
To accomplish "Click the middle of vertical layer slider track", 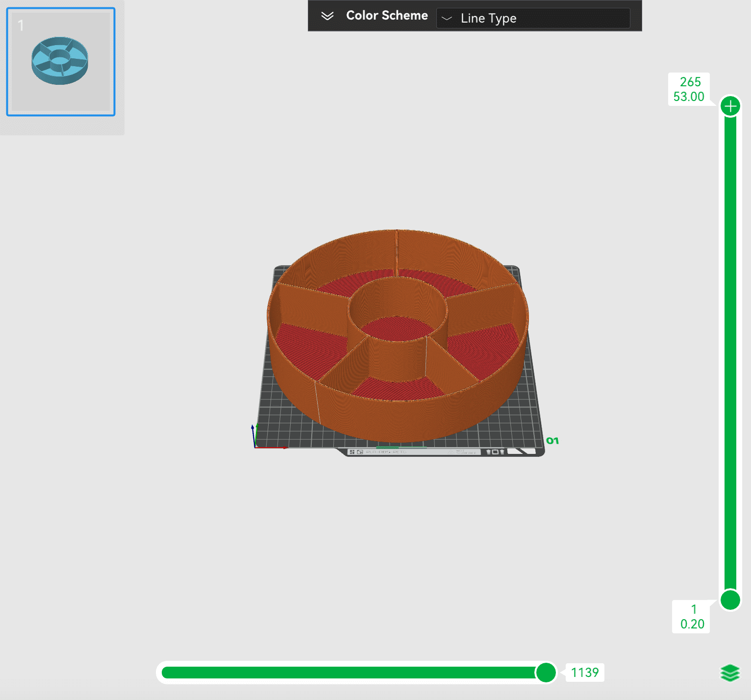I will tap(730, 353).
